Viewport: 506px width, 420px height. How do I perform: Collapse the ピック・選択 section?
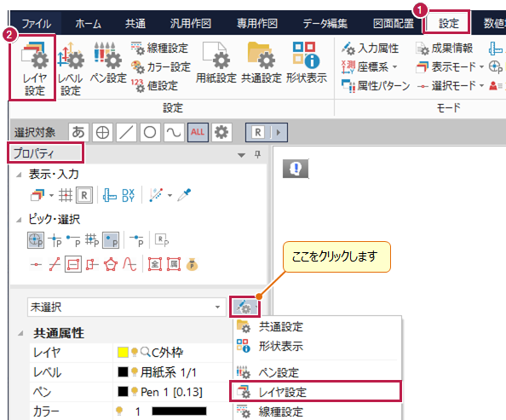(x=19, y=220)
